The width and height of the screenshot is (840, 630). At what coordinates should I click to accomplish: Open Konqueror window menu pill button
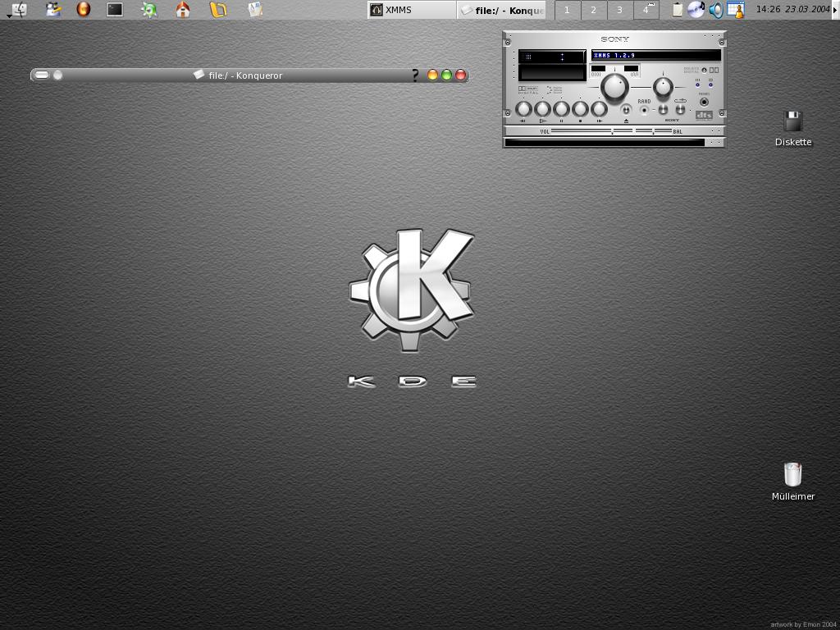42,75
